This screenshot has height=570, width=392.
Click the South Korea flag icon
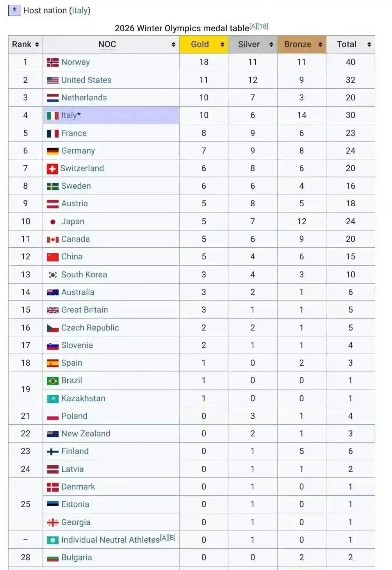[53, 274]
